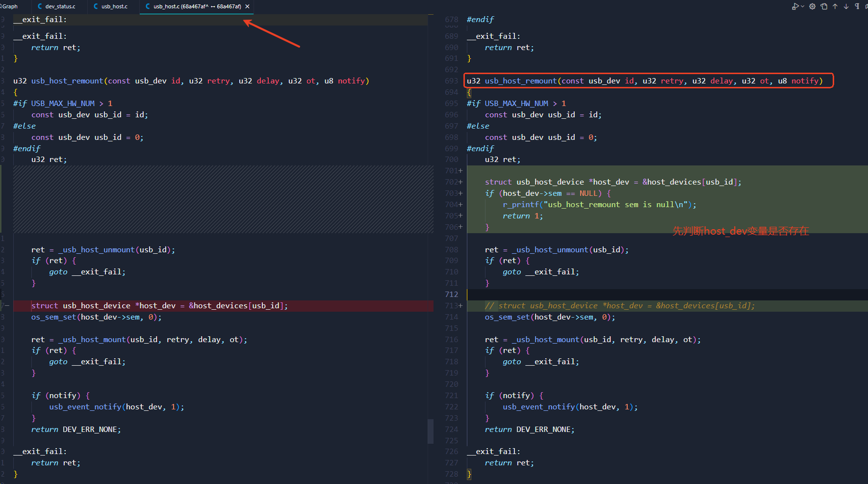Click line number 693 in right gutter

(x=452, y=81)
